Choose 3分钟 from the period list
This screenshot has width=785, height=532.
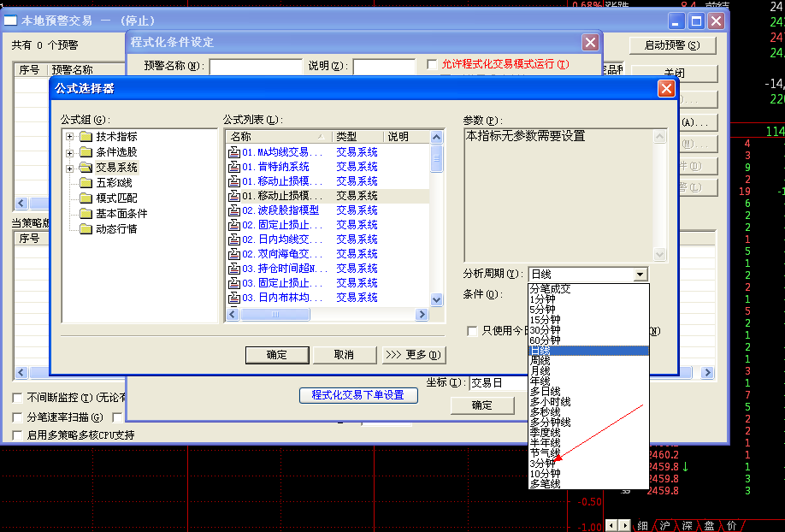[x=542, y=464]
